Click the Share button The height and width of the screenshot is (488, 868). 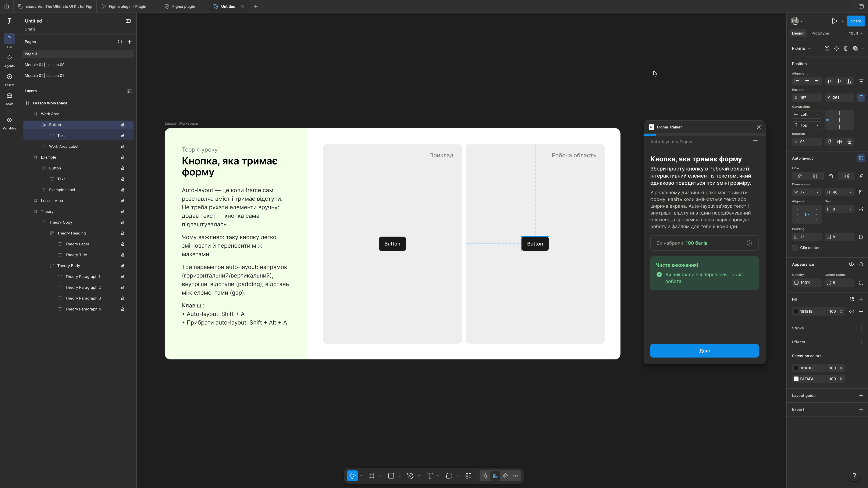(855, 21)
